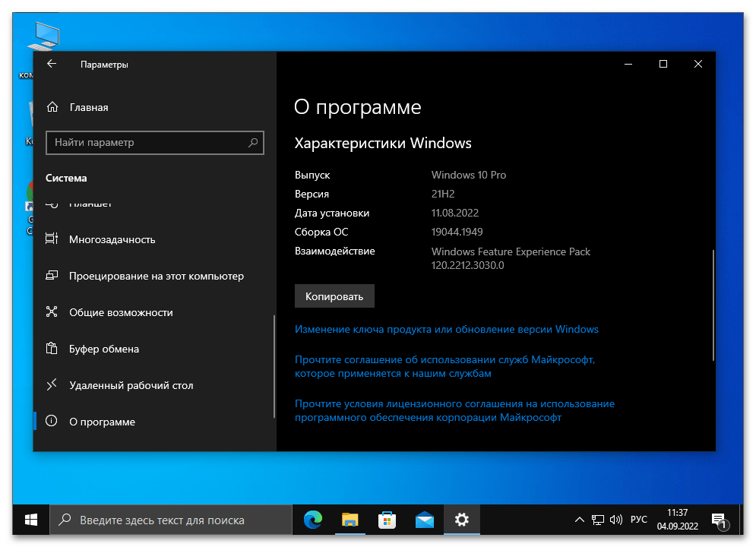Switch the РУС input language

click(x=639, y=520)
